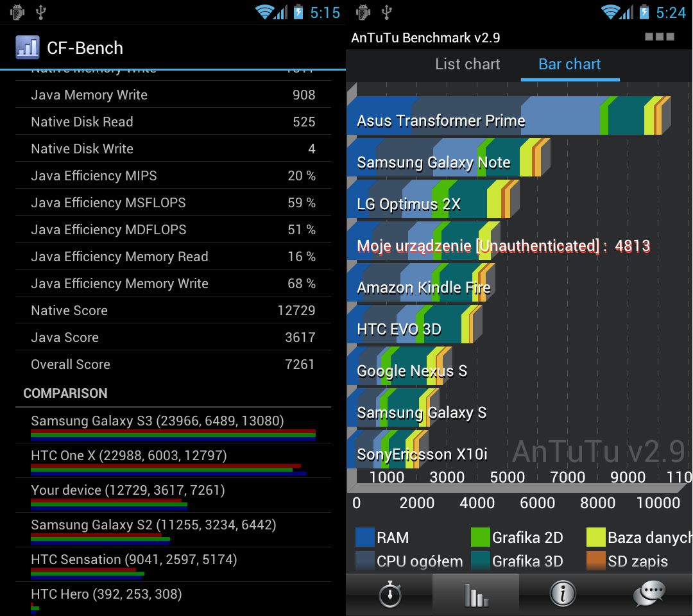Tap the Android debug icon in AnTuTu status bar
Viewport: 693px width, 616px height.
363,12
